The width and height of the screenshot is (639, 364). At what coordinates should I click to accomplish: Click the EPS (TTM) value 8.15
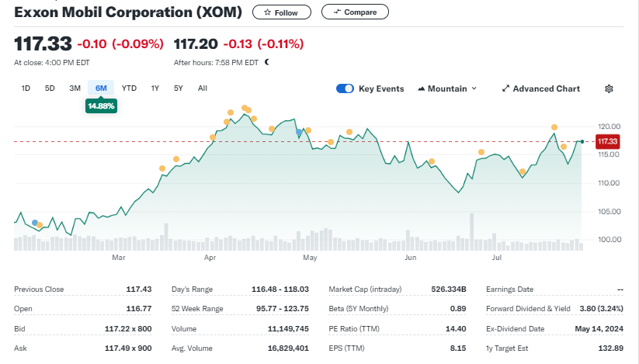(458, 348)
